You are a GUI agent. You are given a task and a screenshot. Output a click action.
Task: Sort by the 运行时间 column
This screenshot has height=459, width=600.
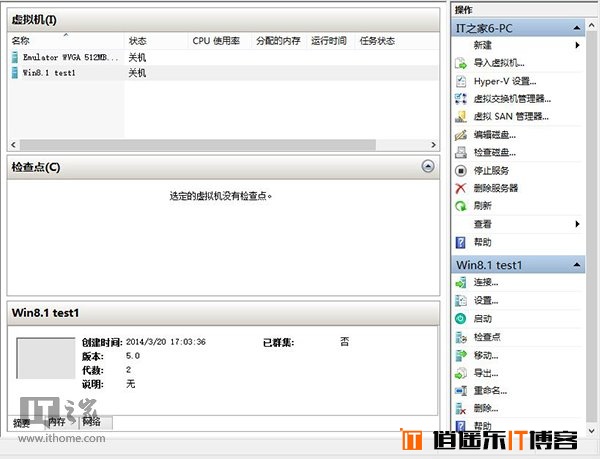pos(329,41)
